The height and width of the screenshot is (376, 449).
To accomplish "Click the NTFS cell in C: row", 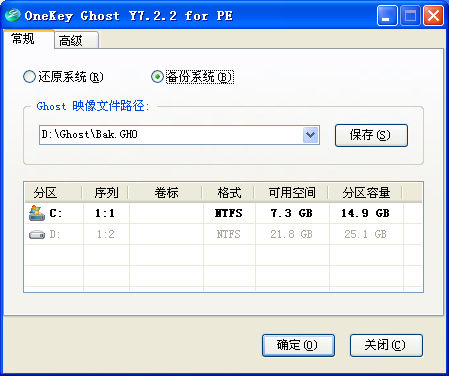I will point(229,213).
